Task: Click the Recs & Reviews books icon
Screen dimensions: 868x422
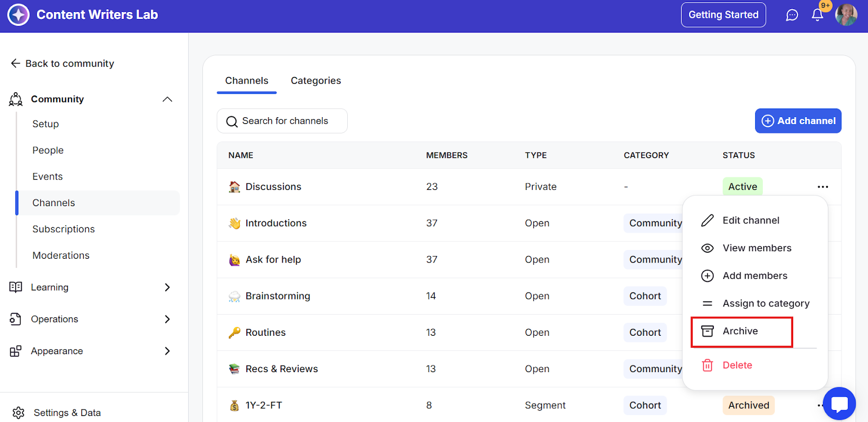Action: pyautogui.click(x=234, y=369)
